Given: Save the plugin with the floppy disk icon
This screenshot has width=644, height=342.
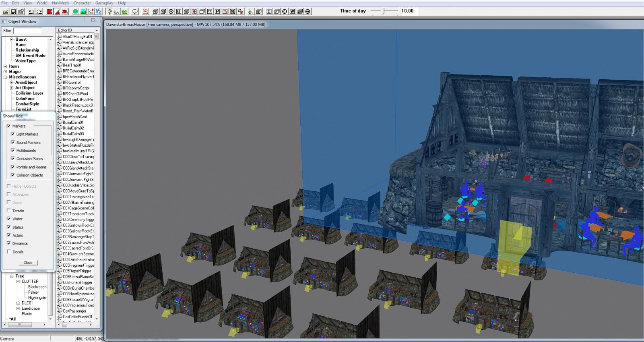Looking at the screenshot, I should (13, 12).
